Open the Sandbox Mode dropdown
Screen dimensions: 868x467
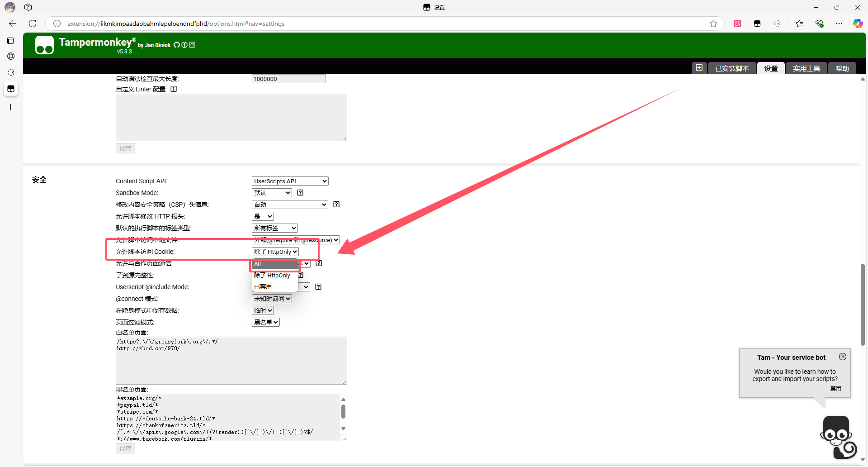coord(272,193)
